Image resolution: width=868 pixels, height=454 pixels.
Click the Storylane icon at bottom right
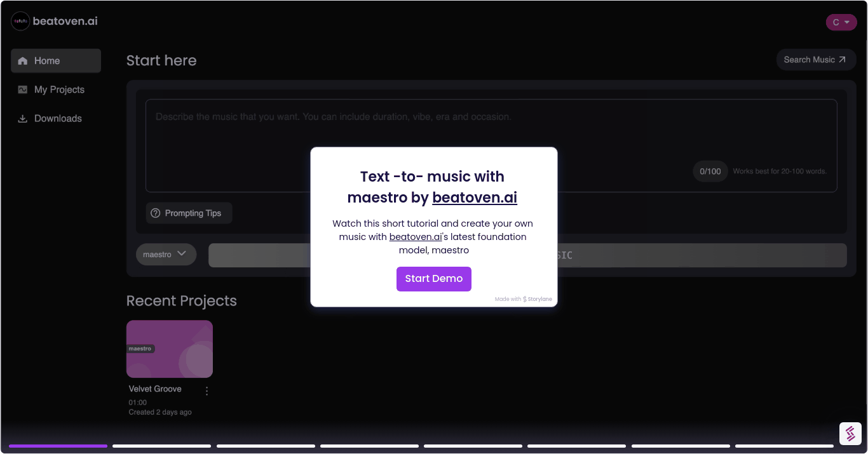pos(850,433)
